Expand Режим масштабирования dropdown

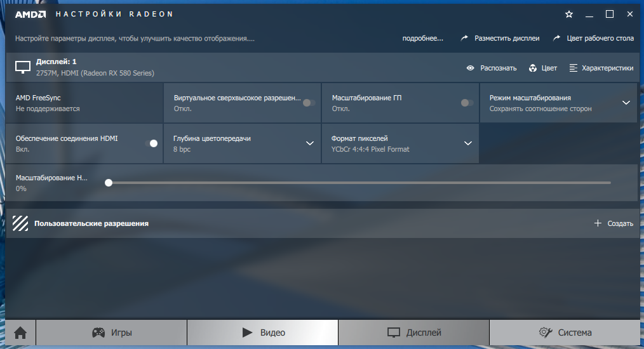[626, 103]
